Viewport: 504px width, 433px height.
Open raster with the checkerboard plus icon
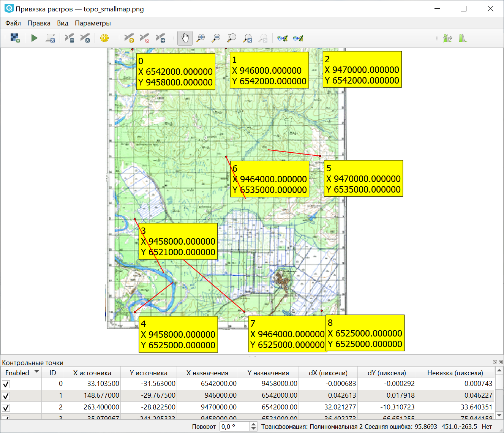15,38
